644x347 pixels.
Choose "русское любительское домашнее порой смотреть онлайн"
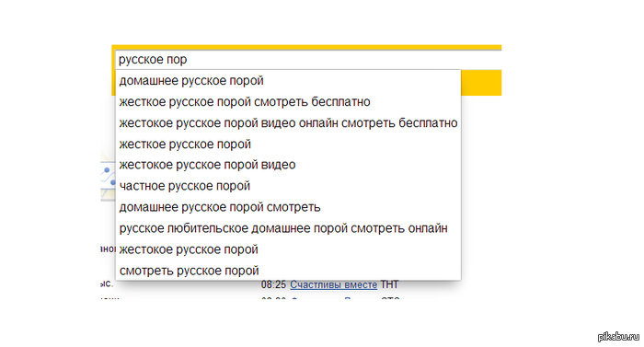pos(288,228)
